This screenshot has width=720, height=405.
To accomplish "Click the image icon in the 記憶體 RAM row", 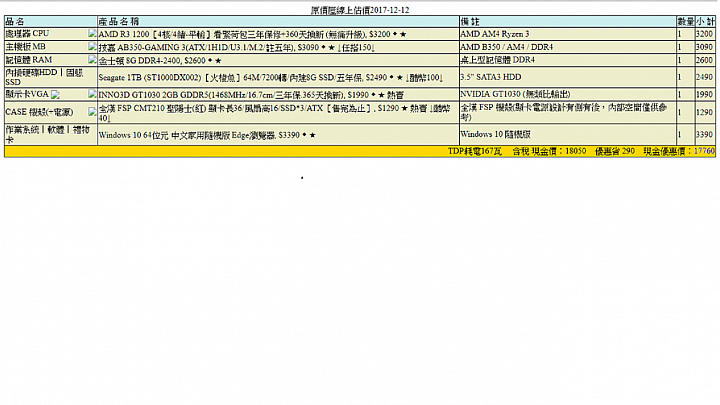I will click(x=92, y=59).
